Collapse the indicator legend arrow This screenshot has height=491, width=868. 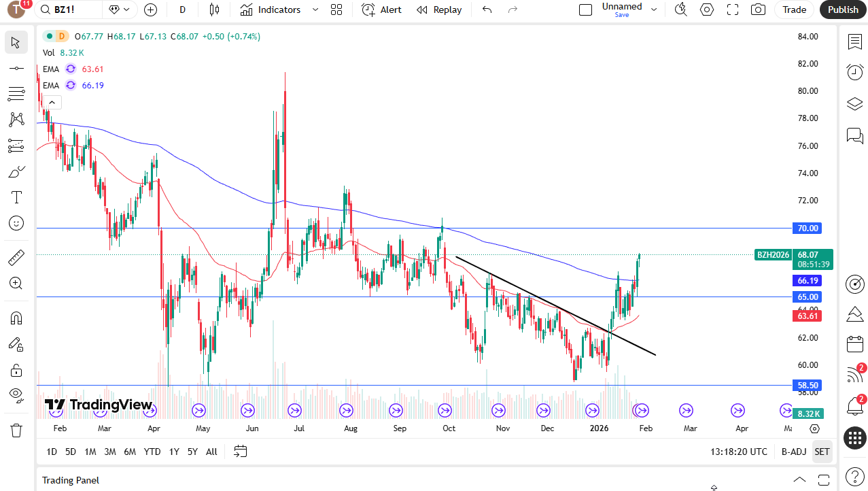(x=53, y=102)
